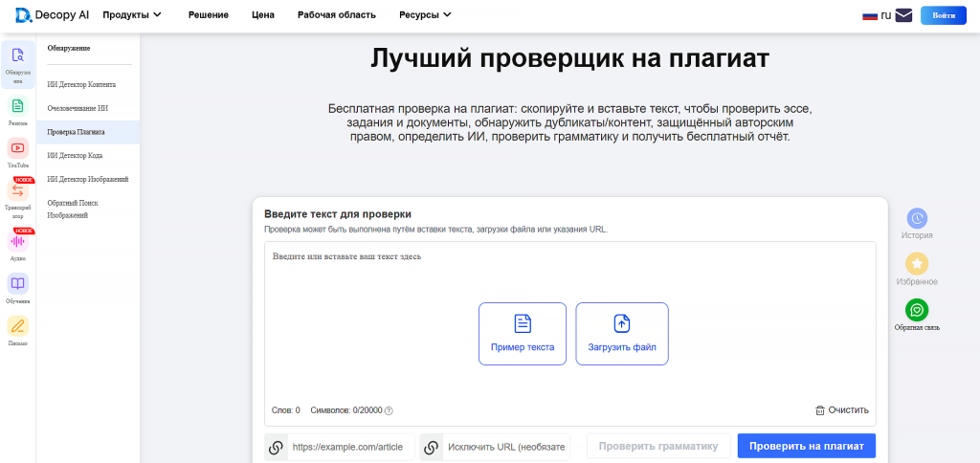
Task: Click the link icon before the URL field
Action: 276,448
